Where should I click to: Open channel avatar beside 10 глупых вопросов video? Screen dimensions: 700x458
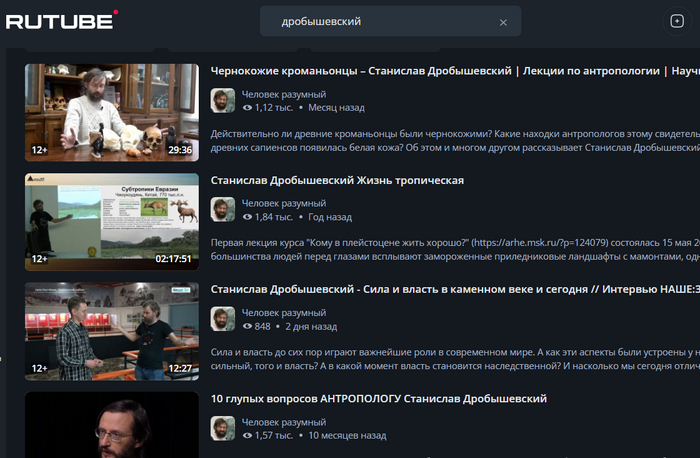point(223,428)
